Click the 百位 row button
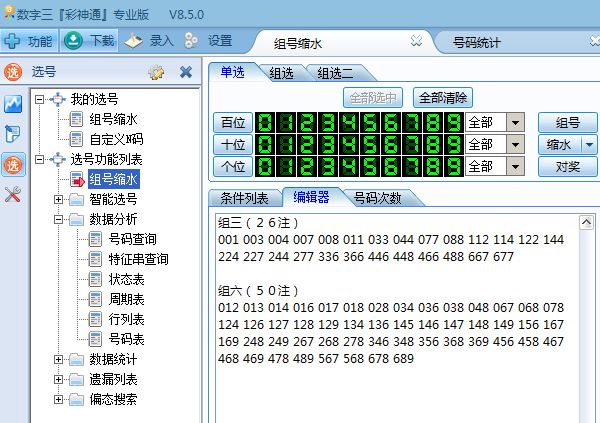The width and height of the screenshot is (600, 423). [x=233, y=123]
